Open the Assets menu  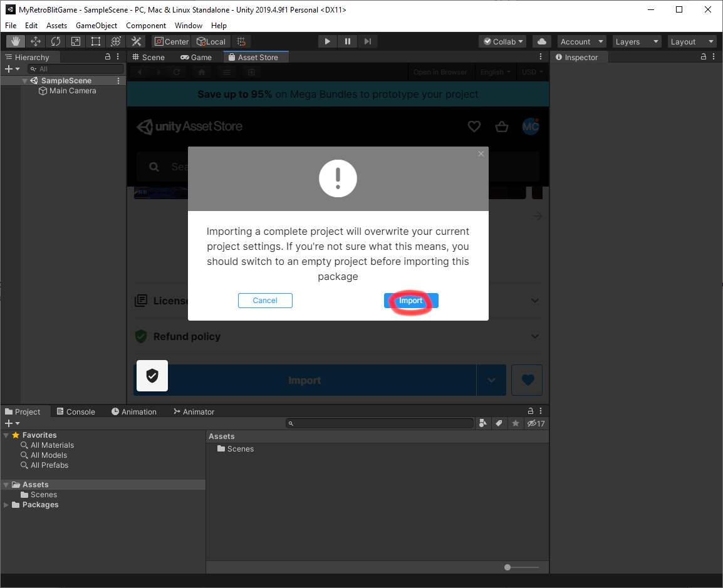click(56, 25)
